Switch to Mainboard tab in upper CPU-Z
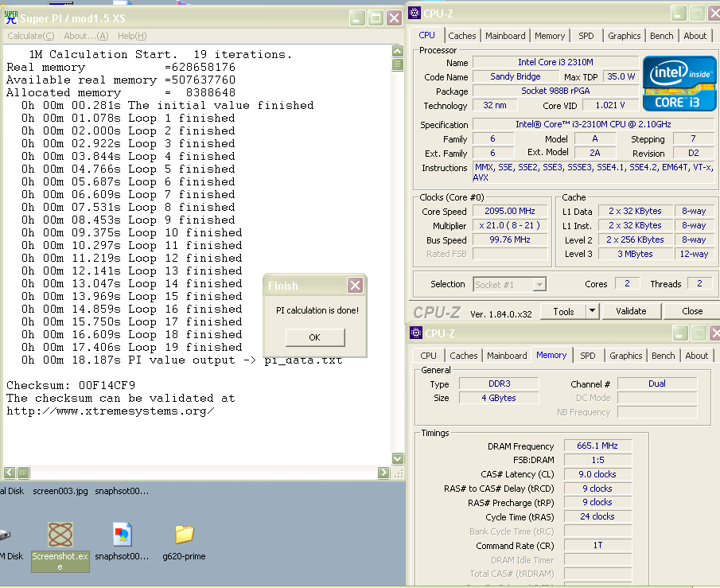Viewport: 720px width, 588px height. tap(505, 36)
